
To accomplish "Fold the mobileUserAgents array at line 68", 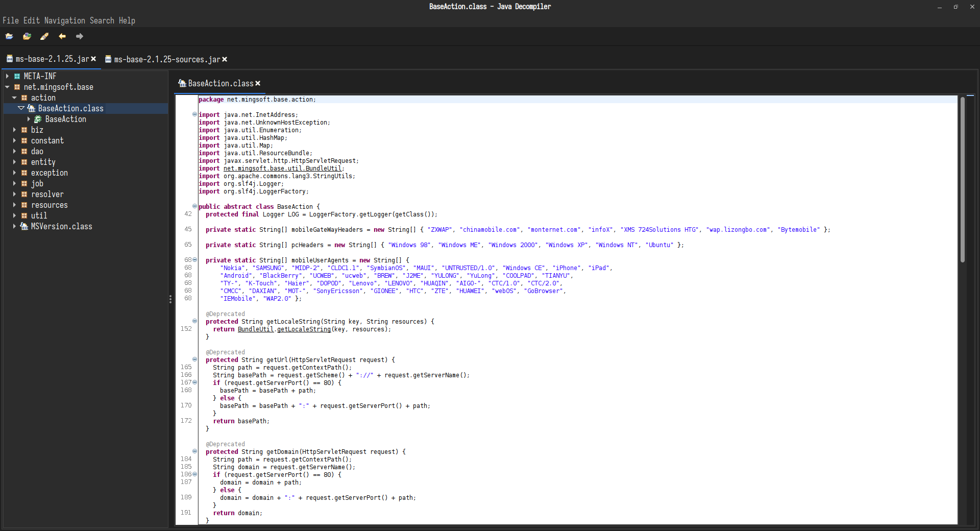I will coord(194,260).
